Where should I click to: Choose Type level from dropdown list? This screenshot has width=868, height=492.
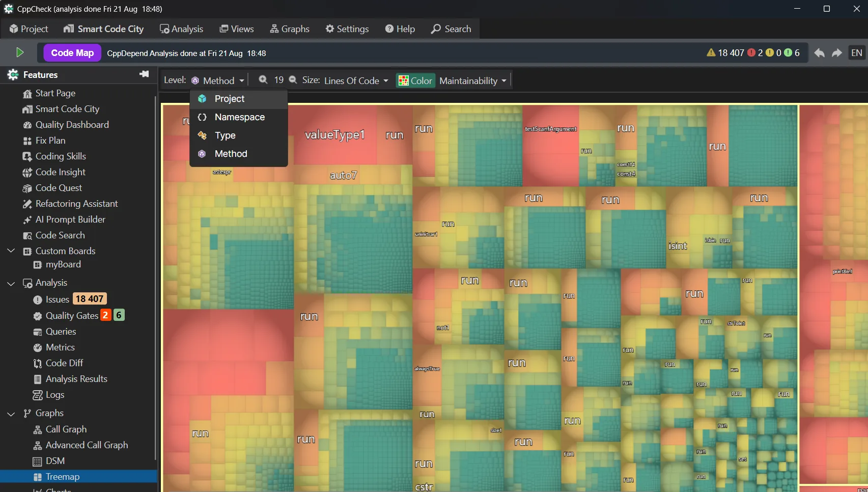[239, 135]
